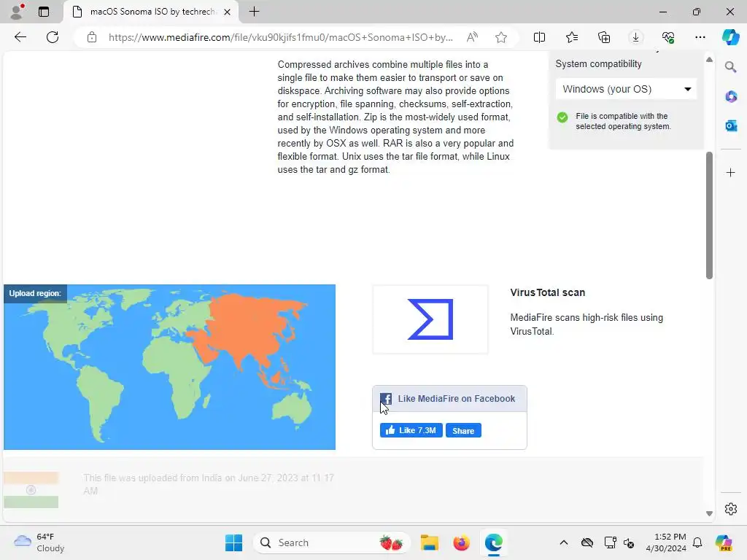This screenshot has height=560, width=747.
Task: Open Copilot preview in taskbar
Action: [x=724, y=542]
